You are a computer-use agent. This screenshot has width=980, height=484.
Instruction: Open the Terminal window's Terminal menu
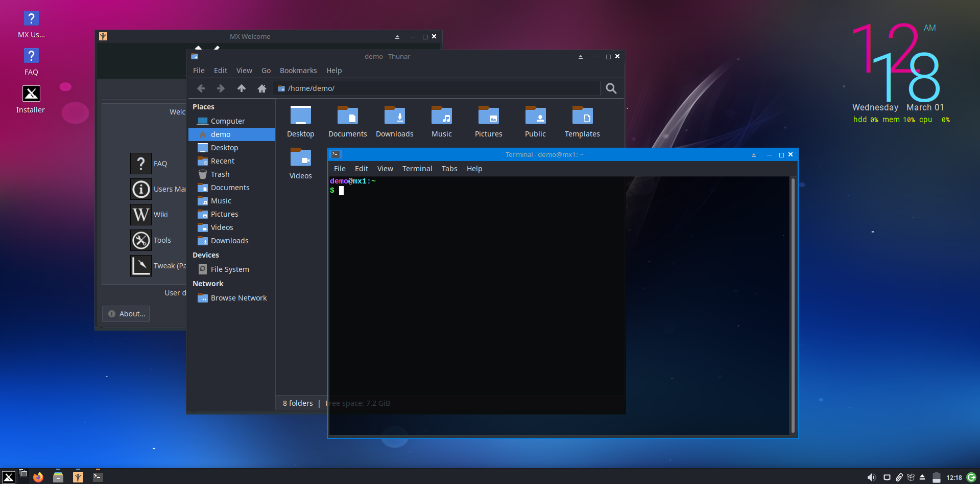[417, 169]
